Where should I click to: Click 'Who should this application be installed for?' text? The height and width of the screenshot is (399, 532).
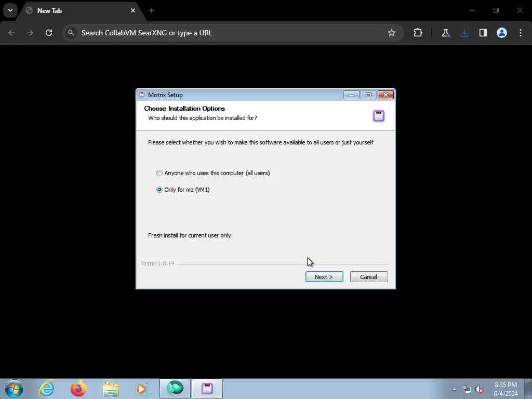[x=203, y=118]
